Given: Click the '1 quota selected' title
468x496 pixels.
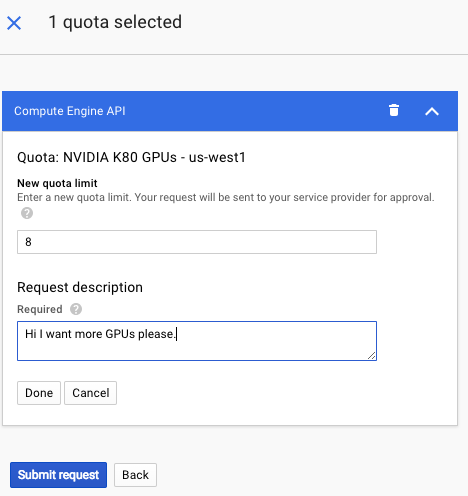Looking at the screenshot, I should pyautogui.click(x=115, y=22).
